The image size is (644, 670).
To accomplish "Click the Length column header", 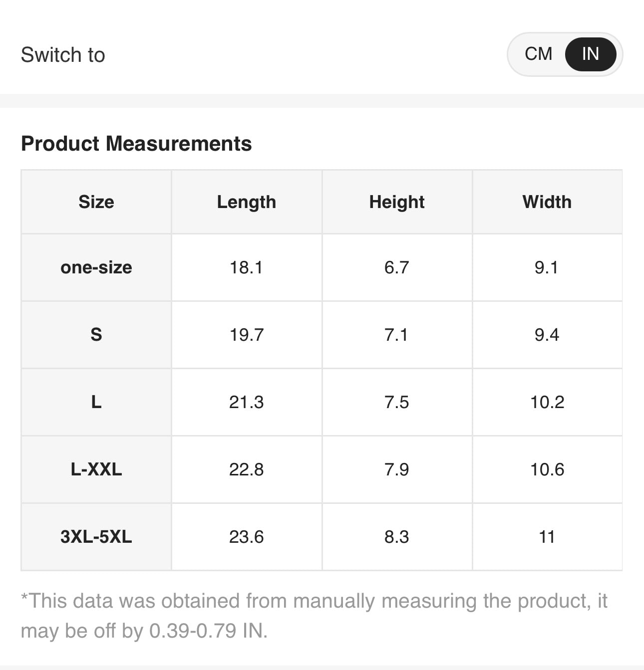I will [x=246, y=202].
